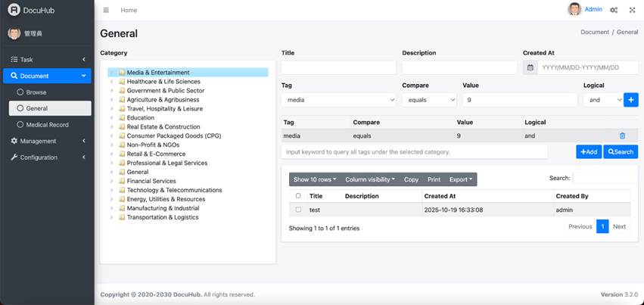
Task: Expand the Task menu in sidebar
Action: point(47,60)
